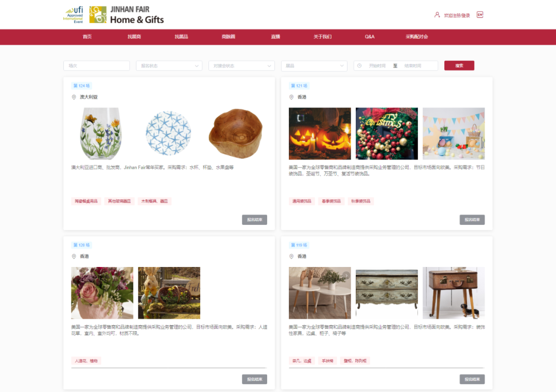Image resolution: width=556 pixels, height=392 pixels.
Task: Open the 对接会状态 dropdown
Action: point(241,65)
